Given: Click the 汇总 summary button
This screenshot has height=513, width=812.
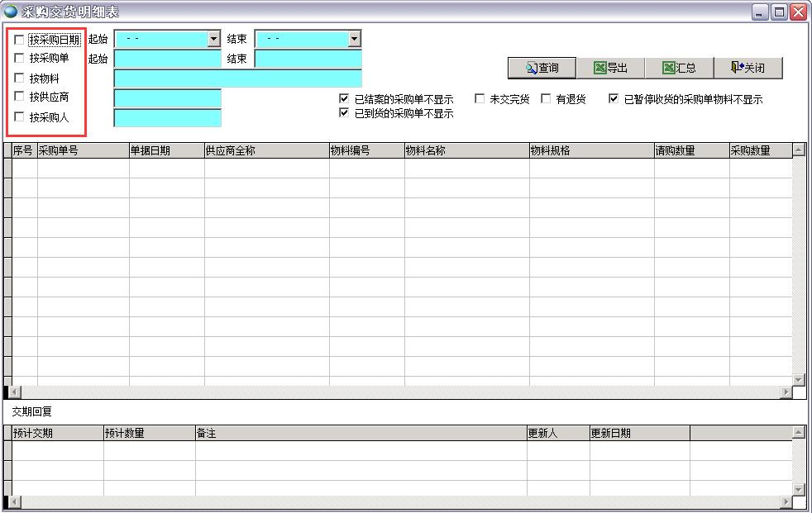Looking at the screenshot, I should [x=679, y=68].
